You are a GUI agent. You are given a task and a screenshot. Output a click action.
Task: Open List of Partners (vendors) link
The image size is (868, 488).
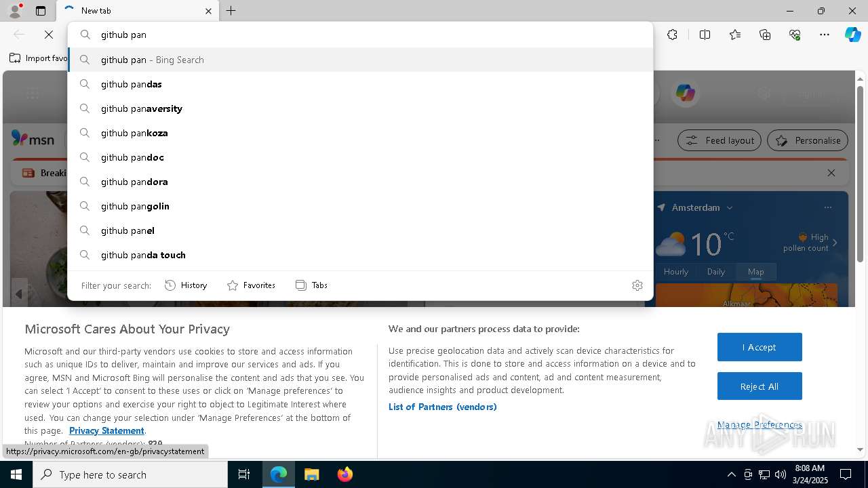(443, 407)
